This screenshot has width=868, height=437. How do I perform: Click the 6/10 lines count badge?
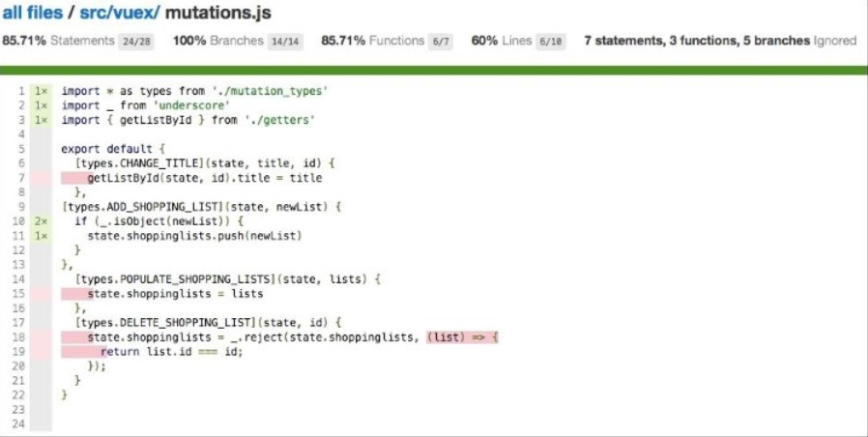[x=551, y=41]
